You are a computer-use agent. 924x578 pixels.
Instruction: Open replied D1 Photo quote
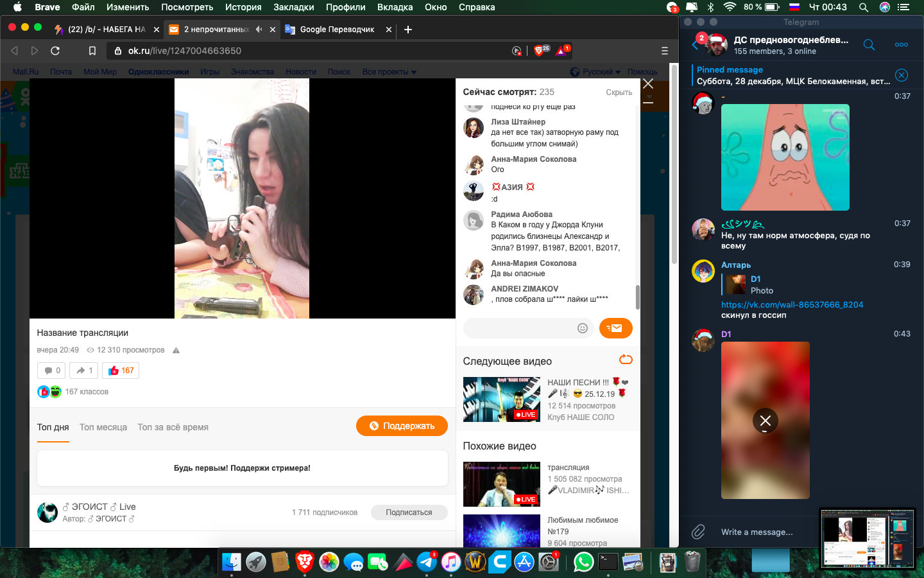[748, 285]
